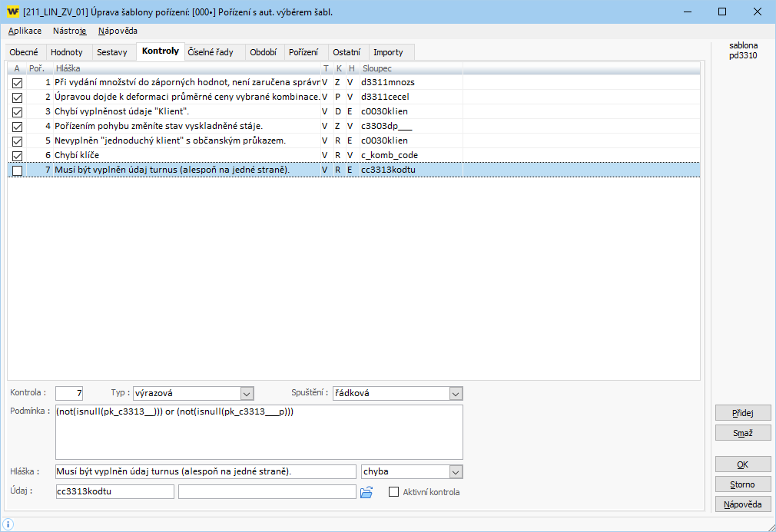Click the application logo in title bar
776x532 pixels.
13,12
